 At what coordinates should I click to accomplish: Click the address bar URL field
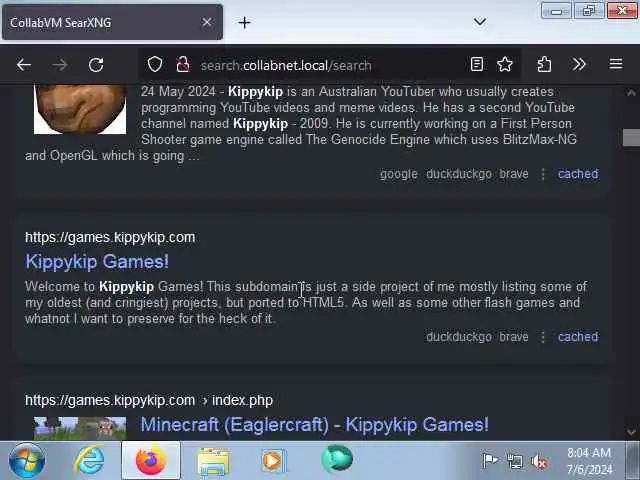(330, 65)
